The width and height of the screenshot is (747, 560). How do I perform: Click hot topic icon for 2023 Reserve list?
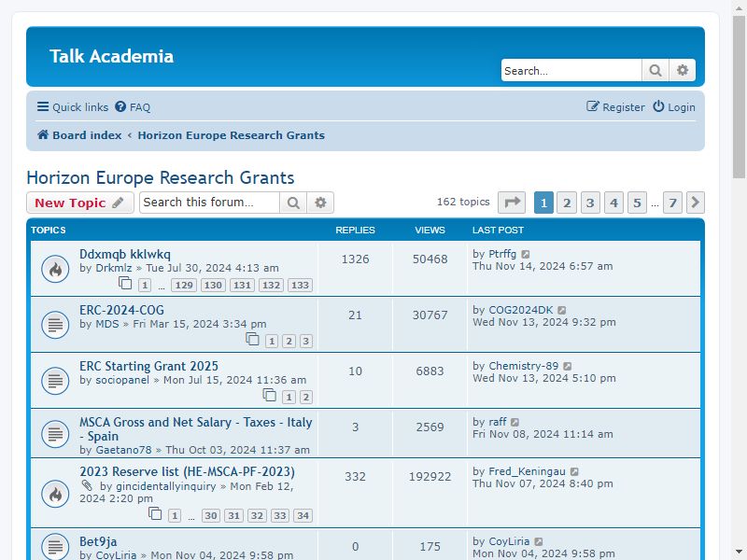coord(55,494)
